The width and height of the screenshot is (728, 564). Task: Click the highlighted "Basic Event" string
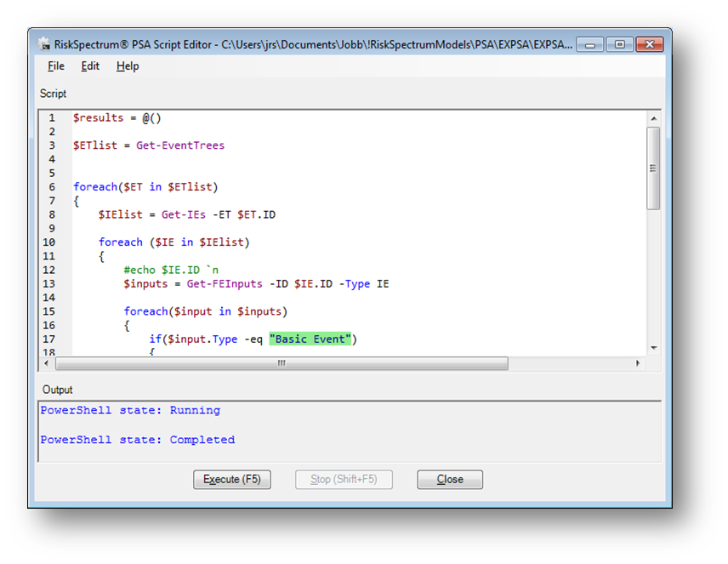[310, 339]
